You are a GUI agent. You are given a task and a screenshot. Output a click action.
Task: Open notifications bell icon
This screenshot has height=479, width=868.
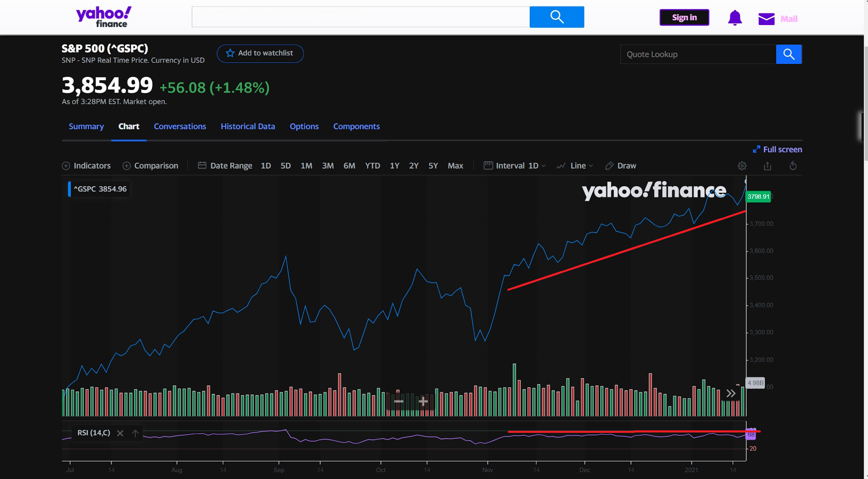tap(734, 18)
